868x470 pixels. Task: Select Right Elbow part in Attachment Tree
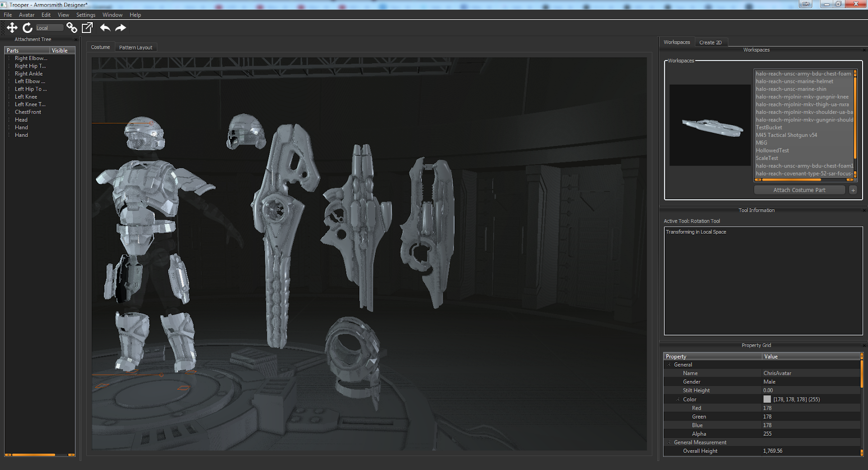point(31,58)
